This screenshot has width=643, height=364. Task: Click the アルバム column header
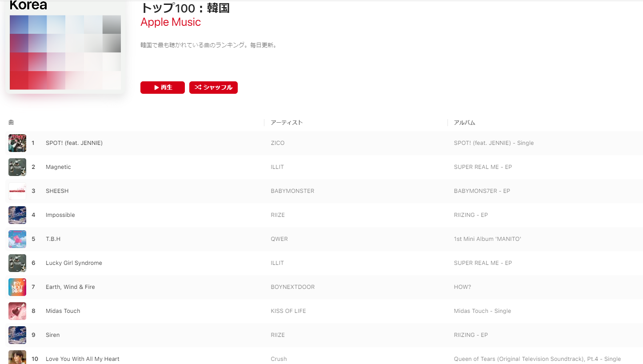(x=464, y=123)
